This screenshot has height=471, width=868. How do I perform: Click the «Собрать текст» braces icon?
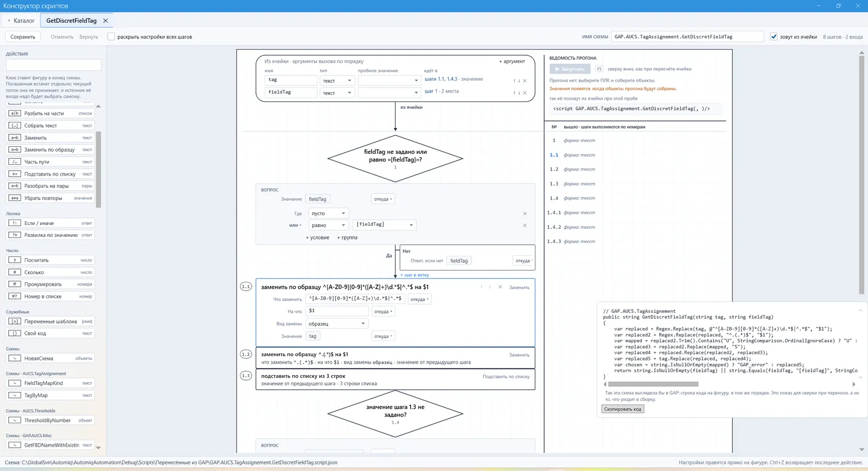coord(15,126)
